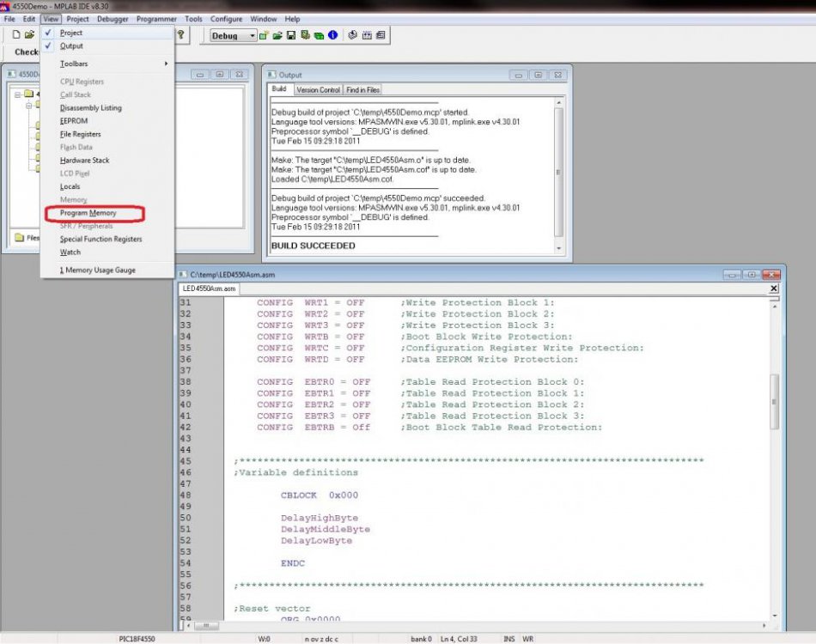Click the CBLOCK line in the code editor
The width and height of the screenshot is (816, 644).
(x=301, y=495)
